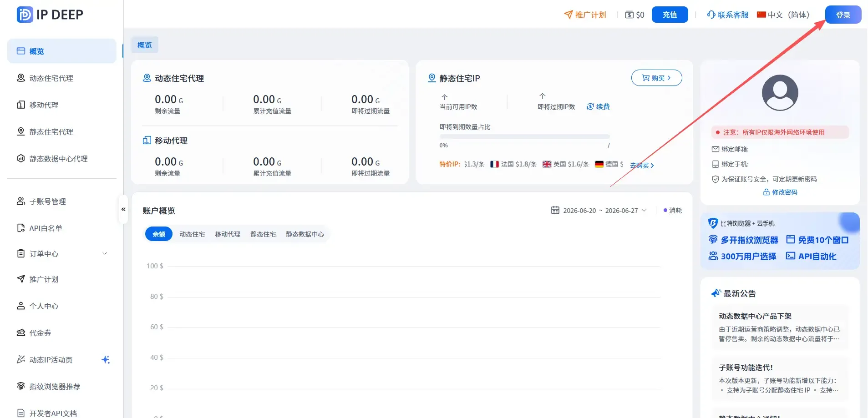The width and height of the screenshot is (868, 418).
Task: Open 子账号管理 sidebar item
Action: [62, 201]
